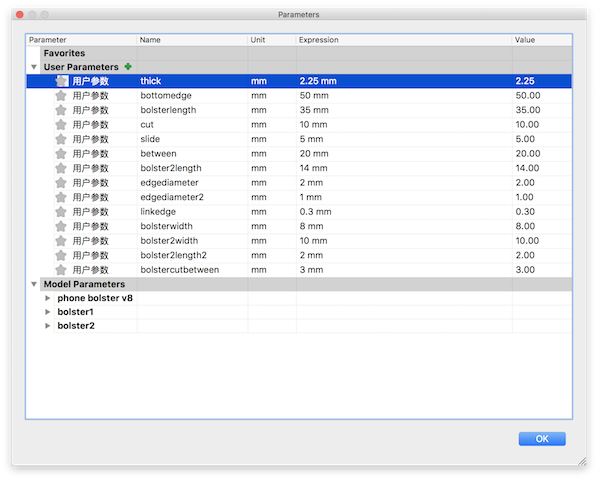The image size is (598, 480).
Task: Toggle star for bolster2width parameter
Action: pos(61,240)
